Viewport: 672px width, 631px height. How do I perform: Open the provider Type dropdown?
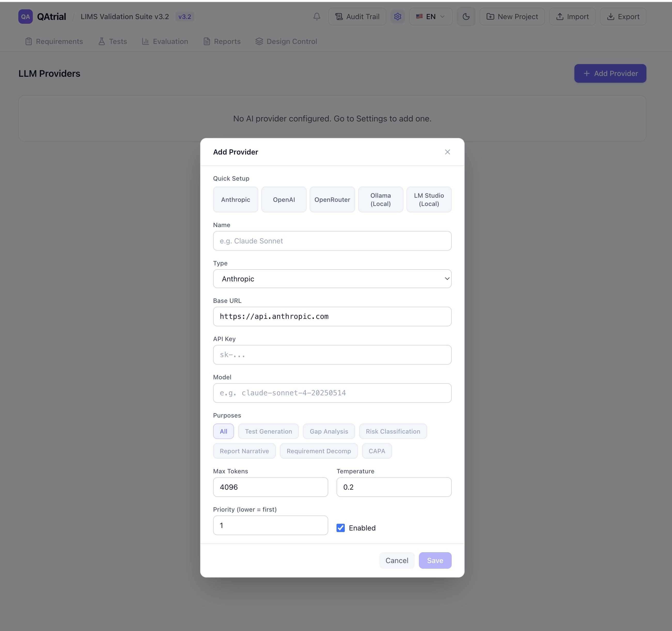(332, 279)
